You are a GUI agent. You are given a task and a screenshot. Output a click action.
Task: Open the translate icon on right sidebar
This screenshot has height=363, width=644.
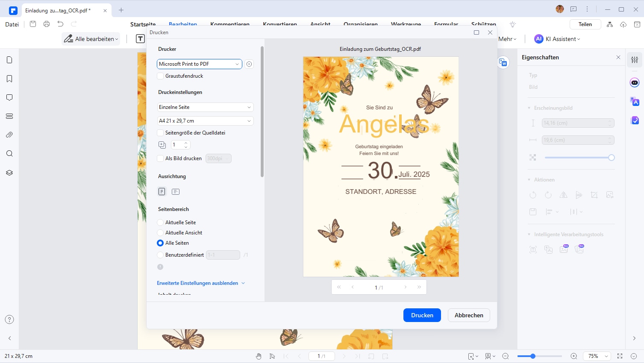pos(635,101)
